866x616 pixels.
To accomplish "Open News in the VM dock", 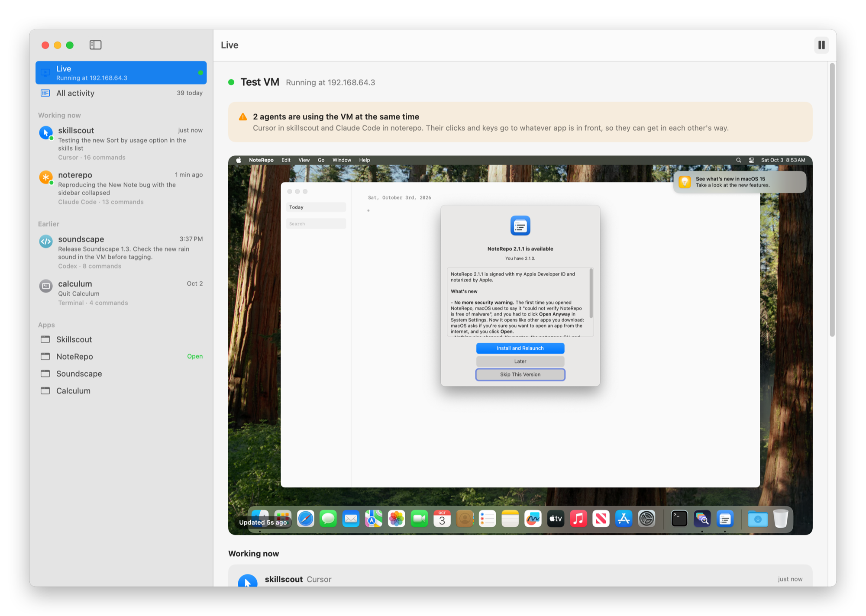I will [x=601, y=519].
